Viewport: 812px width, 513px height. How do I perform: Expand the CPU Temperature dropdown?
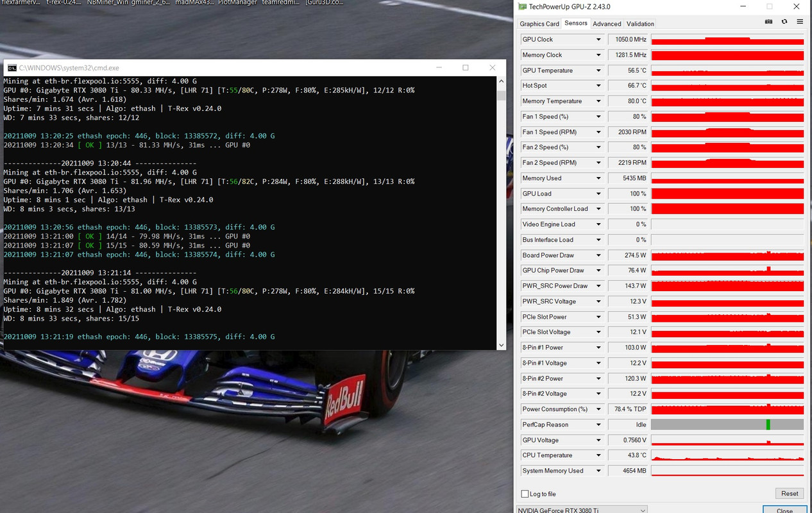coord(598,455)
